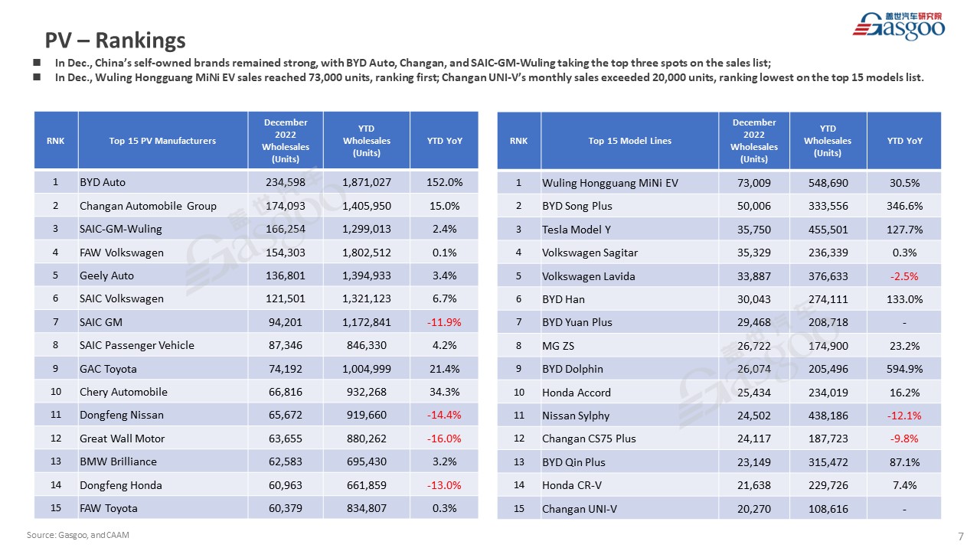This screenshot has height=551, width=980.
Task: Select the 548,690 YTD value
Action: point(828,183)
